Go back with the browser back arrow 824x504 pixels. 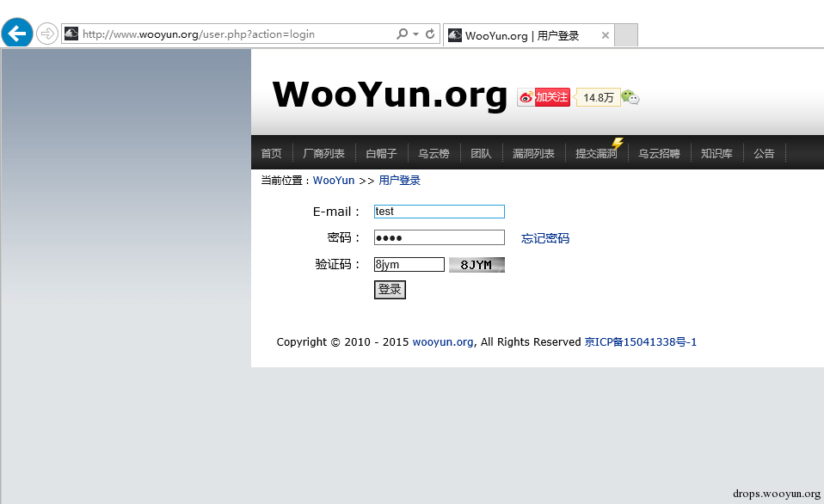[x=17, y=33]
